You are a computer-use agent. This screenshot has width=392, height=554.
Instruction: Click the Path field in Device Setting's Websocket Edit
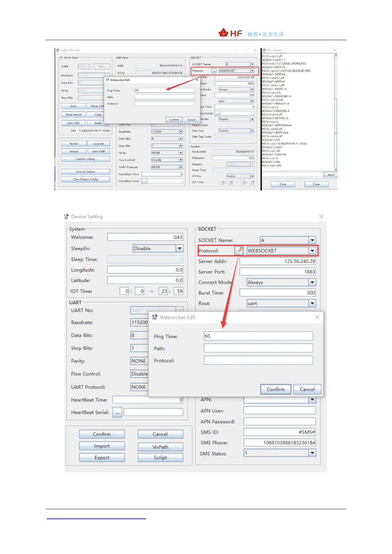click(258, 348)
